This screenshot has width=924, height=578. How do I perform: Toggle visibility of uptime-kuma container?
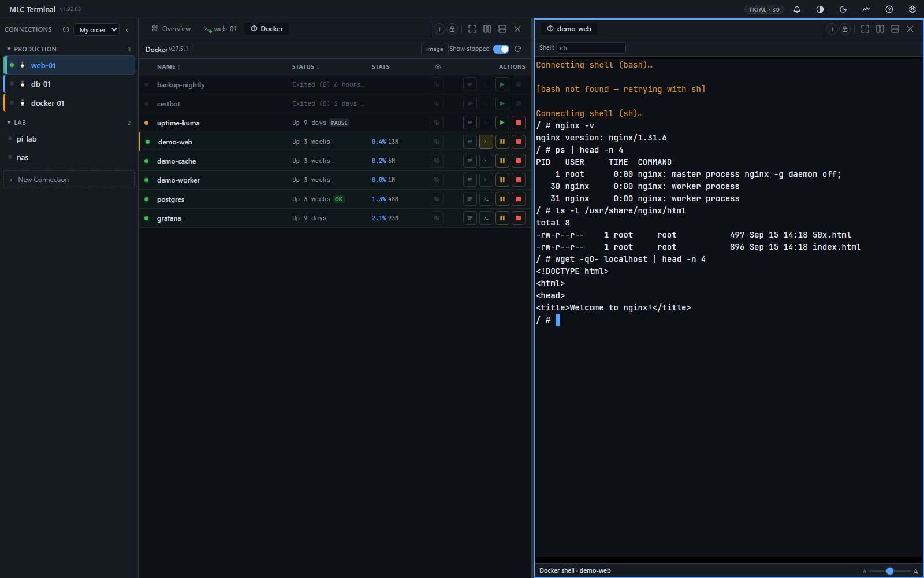[437, 123]
